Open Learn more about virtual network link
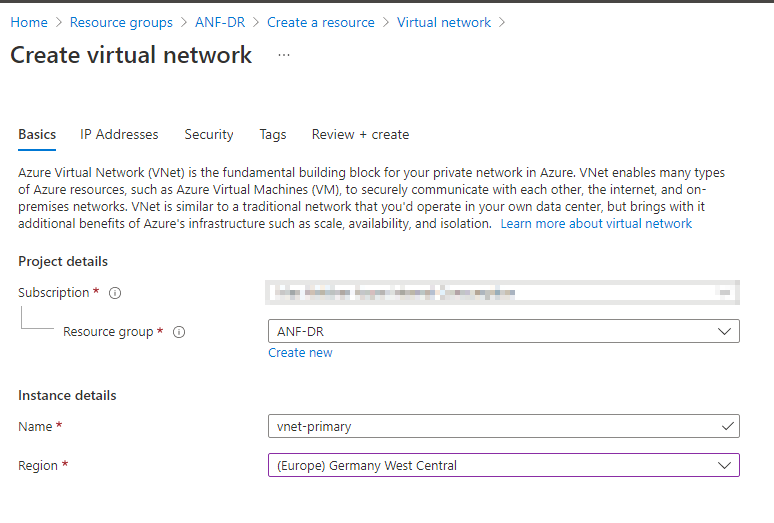This screenshot has height=523, width=774. (596, 224)
